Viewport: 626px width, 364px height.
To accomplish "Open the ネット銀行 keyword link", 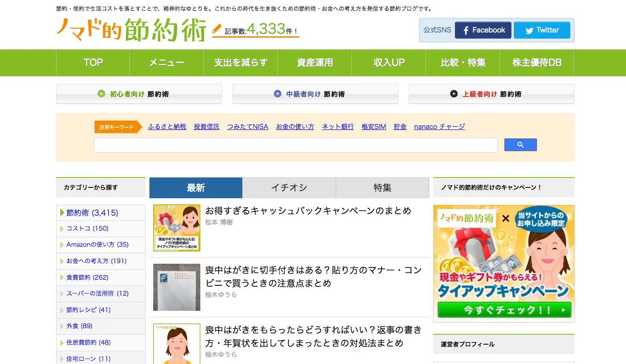I will [338, 127].
